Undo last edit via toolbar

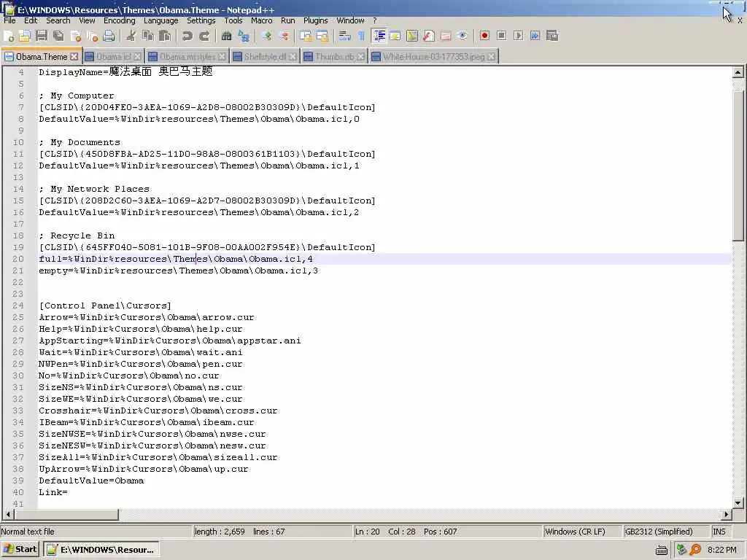click(187, 36)
